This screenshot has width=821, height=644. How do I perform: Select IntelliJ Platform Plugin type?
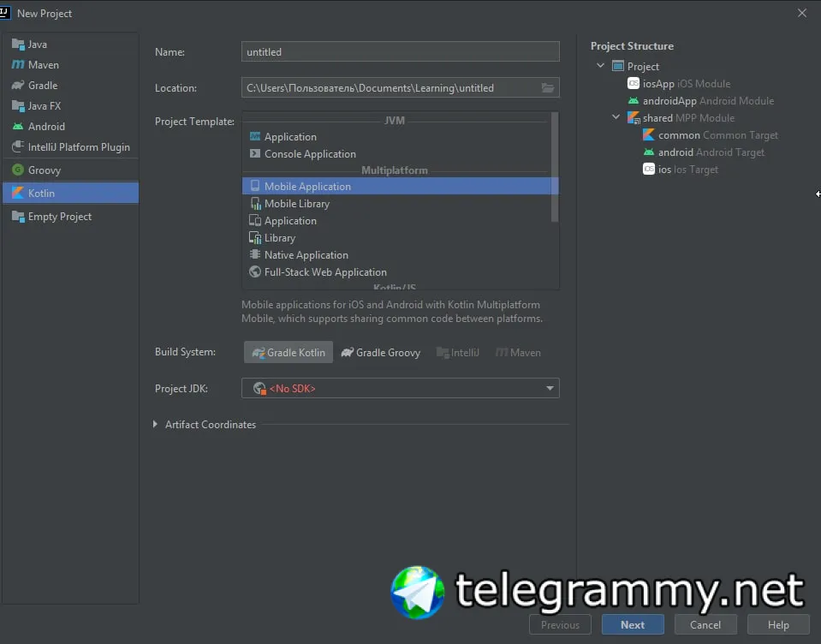coord(70,147)
